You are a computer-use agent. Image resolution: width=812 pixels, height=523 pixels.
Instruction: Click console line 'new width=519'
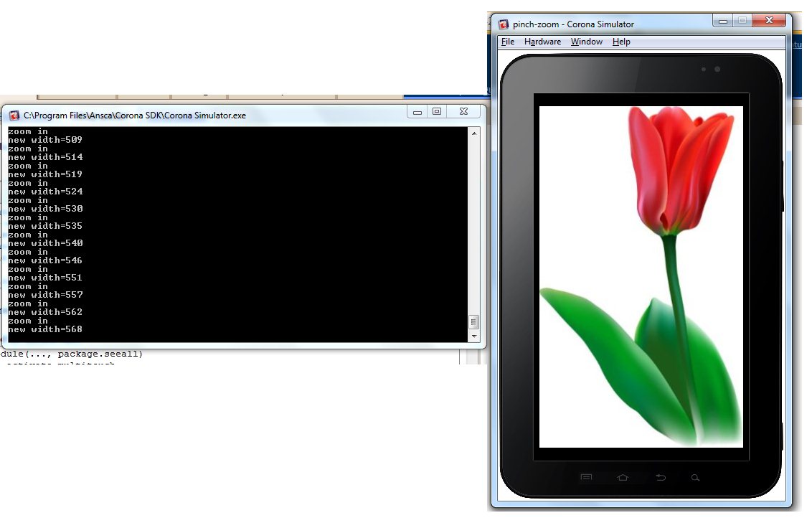click(x=45, y=174)
